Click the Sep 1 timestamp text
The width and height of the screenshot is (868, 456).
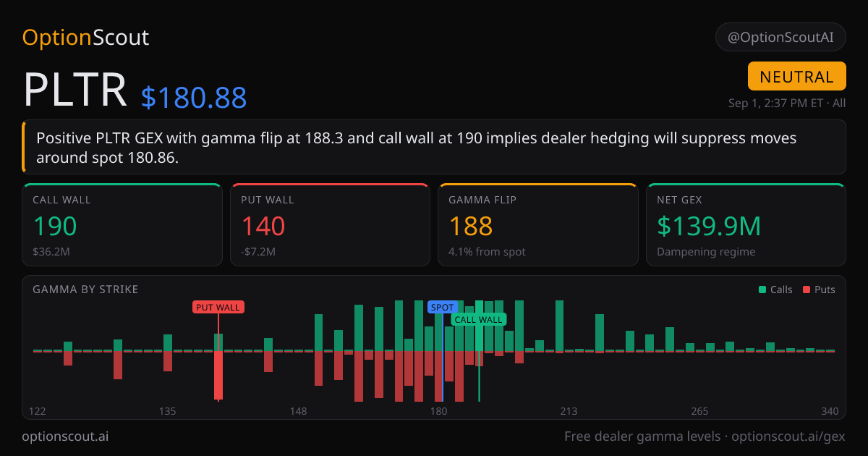(x=787, y=103)
